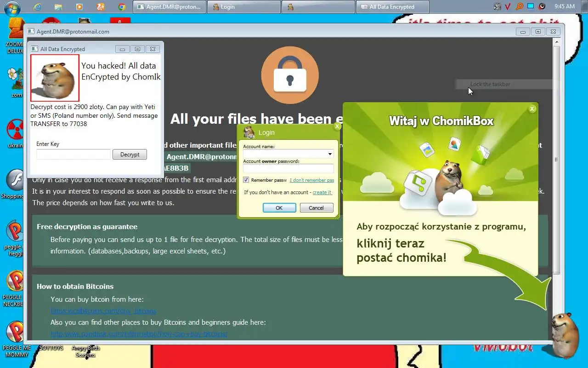
Task: Click the hamster picture in All Data Encrypted
Action: tap(55, 78)
